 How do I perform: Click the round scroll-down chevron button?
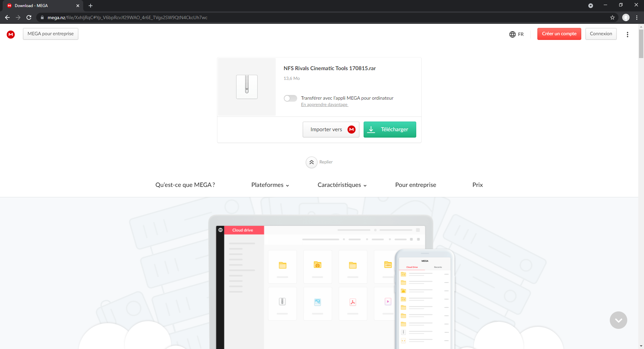pos(619,320)
